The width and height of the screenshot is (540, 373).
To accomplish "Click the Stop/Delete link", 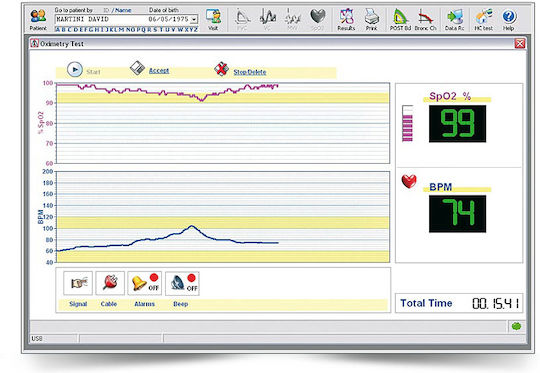I will point(250,72).
